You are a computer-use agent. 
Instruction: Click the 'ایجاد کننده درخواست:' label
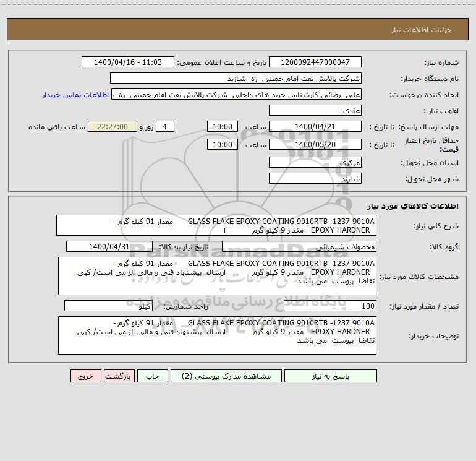click(424, 95)
